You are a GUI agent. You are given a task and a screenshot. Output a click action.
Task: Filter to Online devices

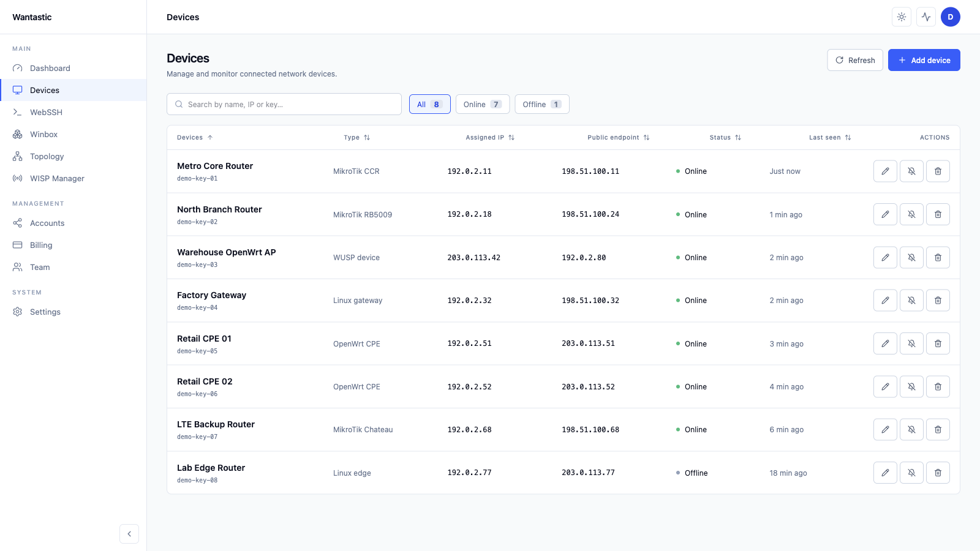click(483, 104)
